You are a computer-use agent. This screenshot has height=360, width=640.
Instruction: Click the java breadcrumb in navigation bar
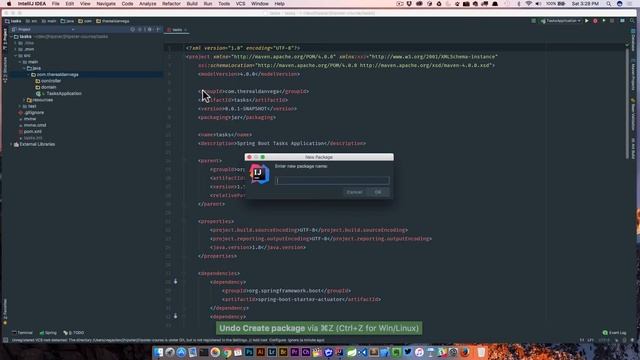[67, 21]
